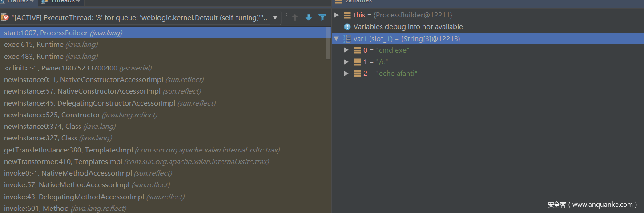Image resolution: width=644 pixels, height=213 pixels.
Task: Collapse the var1 String array node
Action: click(336, 39)
